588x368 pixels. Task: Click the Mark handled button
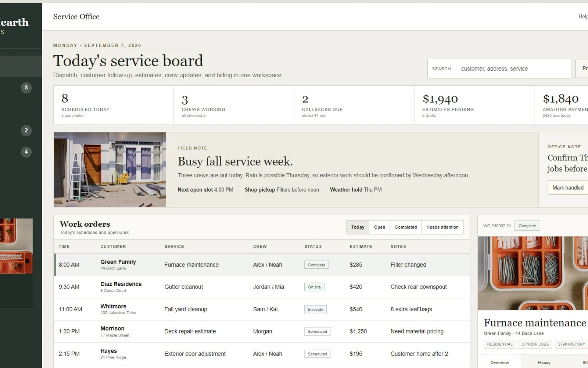tap(568, 188)
